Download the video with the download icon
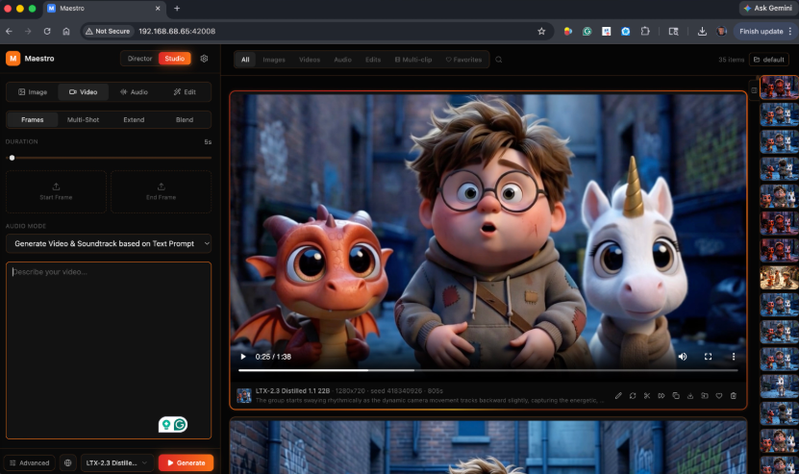Image resolution: width=799 pixels, height=474 pixels. pos(690,396)
